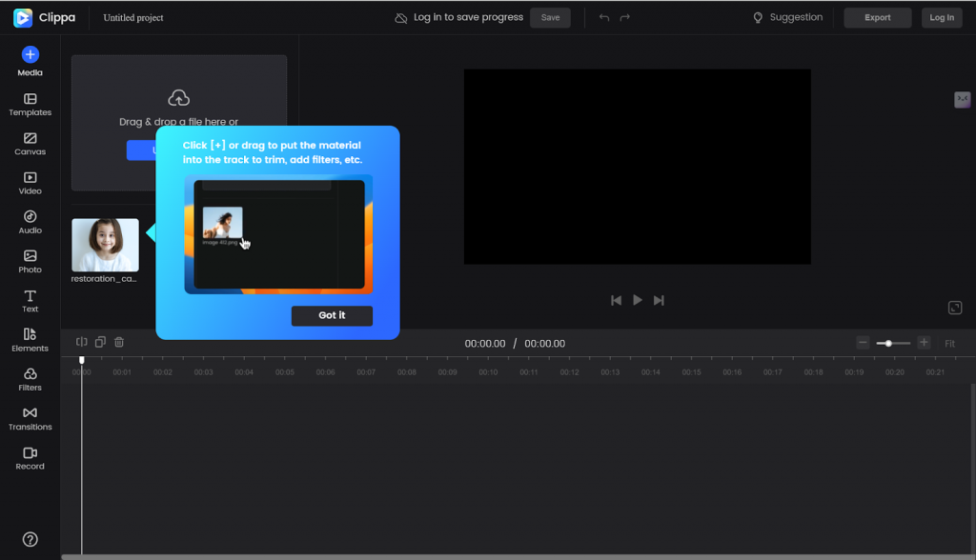Viewport: 976px width, 560px height.
Task: Open the Audio panel
Action: tap(30, 222)
